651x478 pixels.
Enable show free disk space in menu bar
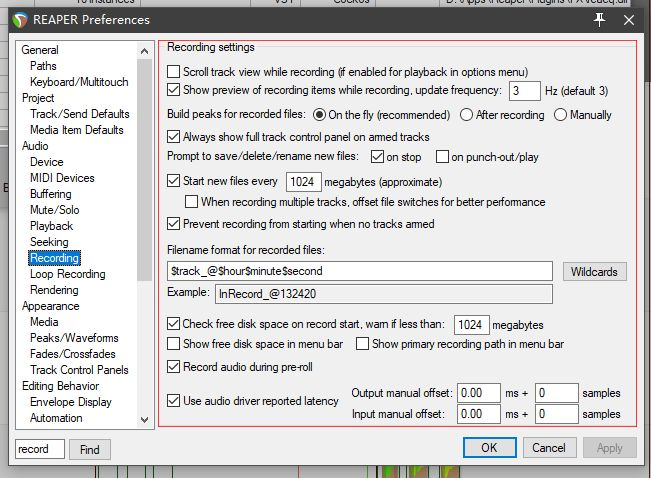point(173,343)
